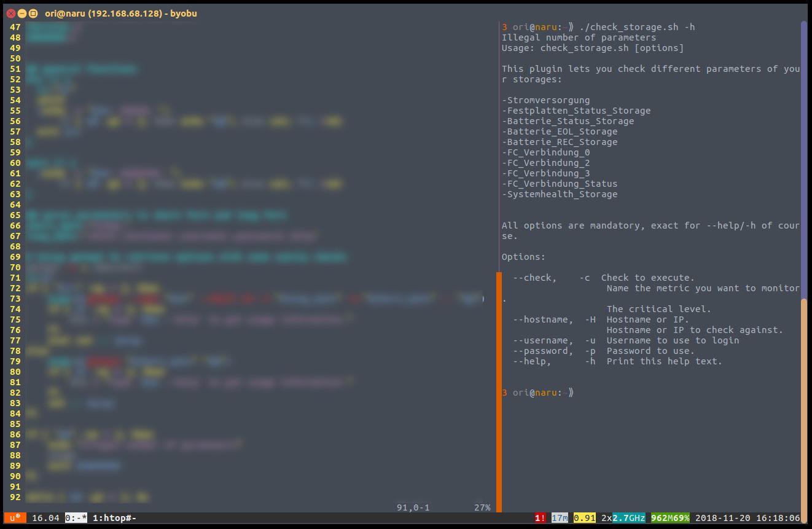This screenshot has width=812, height=529.
Task: Click the 2.7GHz CPU frequency indicator
Action: [x=628, y=518]
